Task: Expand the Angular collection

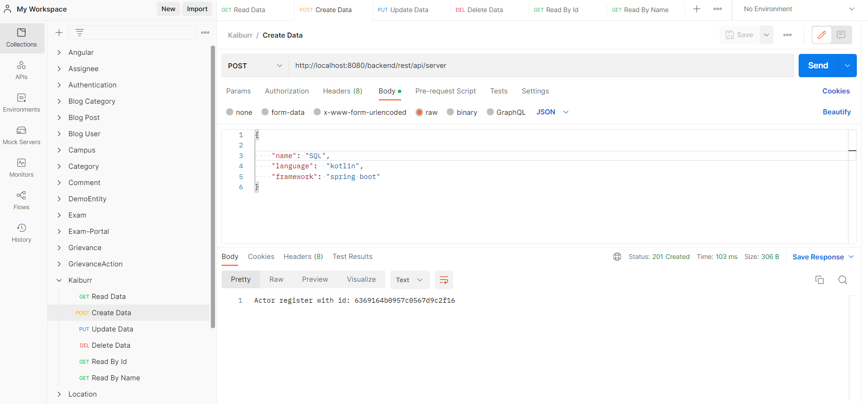Action: 59,53
